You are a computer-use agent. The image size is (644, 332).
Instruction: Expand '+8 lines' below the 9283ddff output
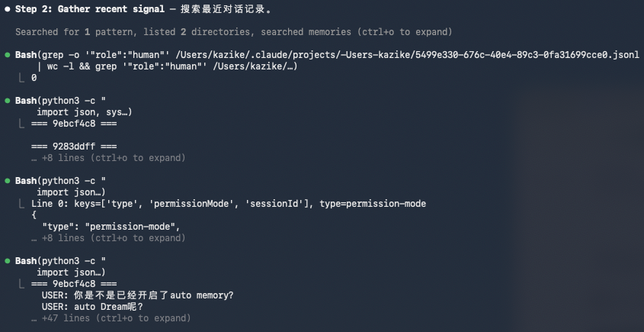point(108,158)
